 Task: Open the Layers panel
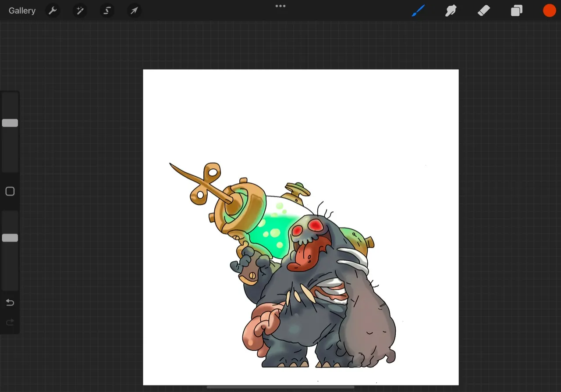click(x=517, y=11)
